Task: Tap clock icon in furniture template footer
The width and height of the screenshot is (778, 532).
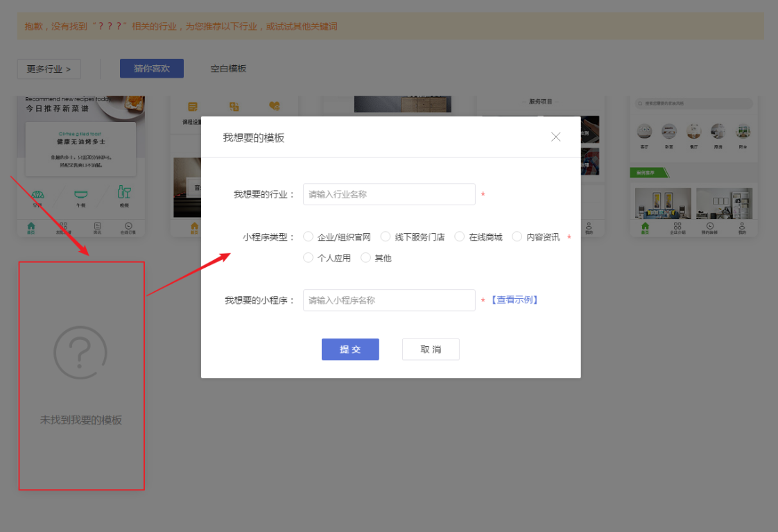Action: pos(710,228)
